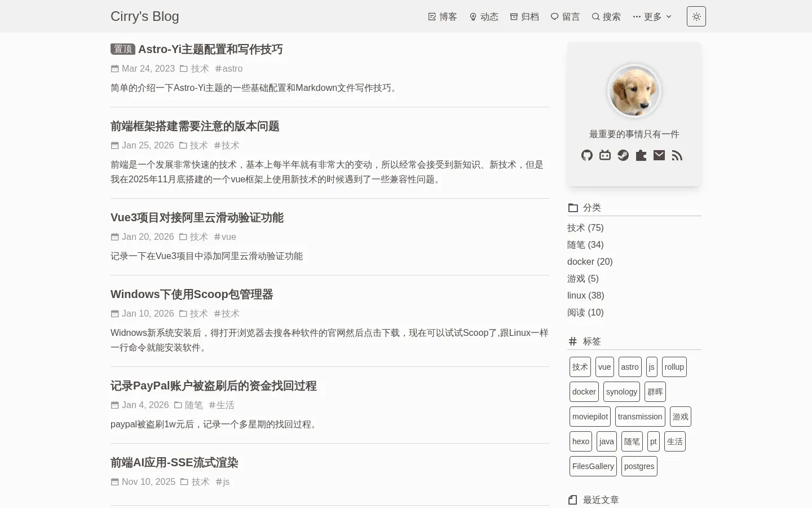This screenshot has height=508, width=812.
Task: Click the puzzle-piece icon in profile card
Action: [x=641, y=155]
